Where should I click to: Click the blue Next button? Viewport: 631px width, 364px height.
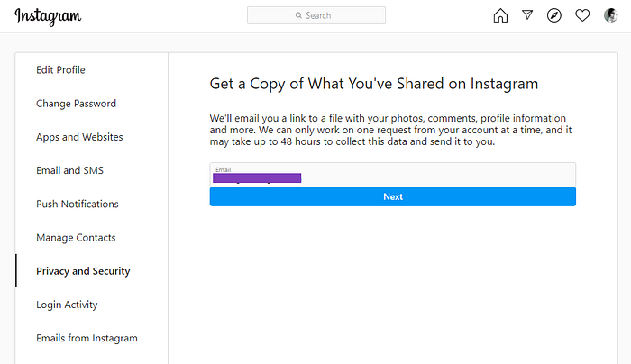click(x=393, y=196)
